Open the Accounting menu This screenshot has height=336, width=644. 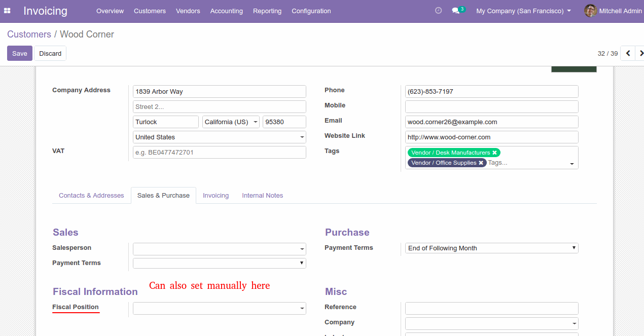(226, 11)
